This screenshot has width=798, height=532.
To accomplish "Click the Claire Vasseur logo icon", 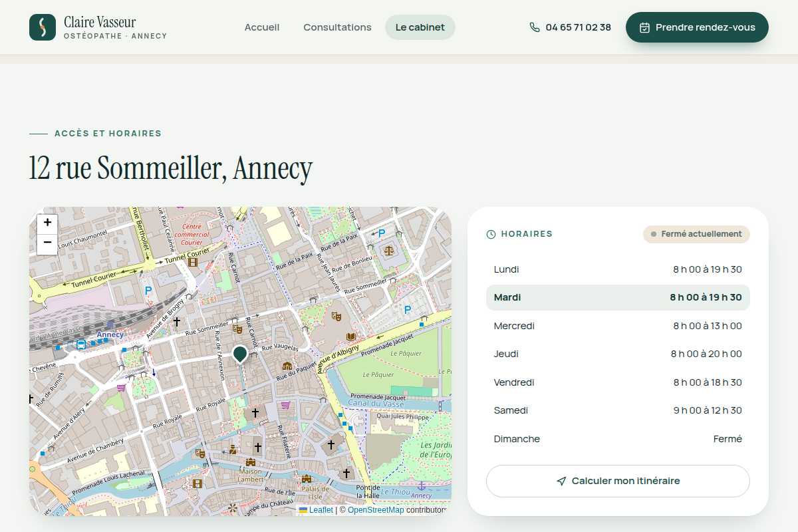I will pos(43,27).
